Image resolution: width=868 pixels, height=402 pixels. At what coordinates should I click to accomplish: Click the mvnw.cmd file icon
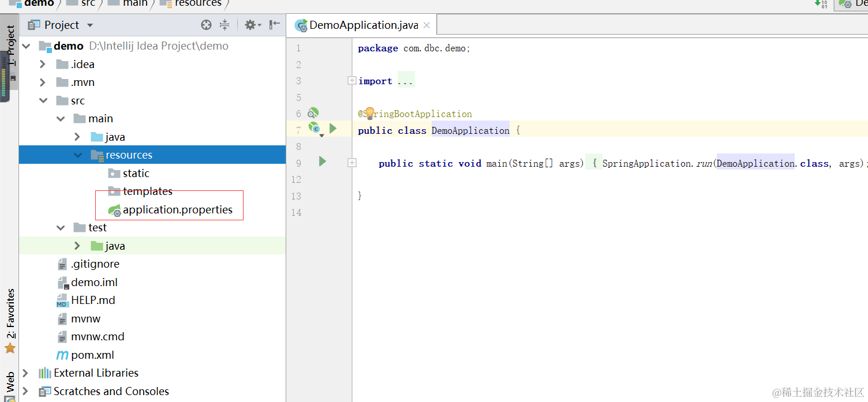point(62,337)
